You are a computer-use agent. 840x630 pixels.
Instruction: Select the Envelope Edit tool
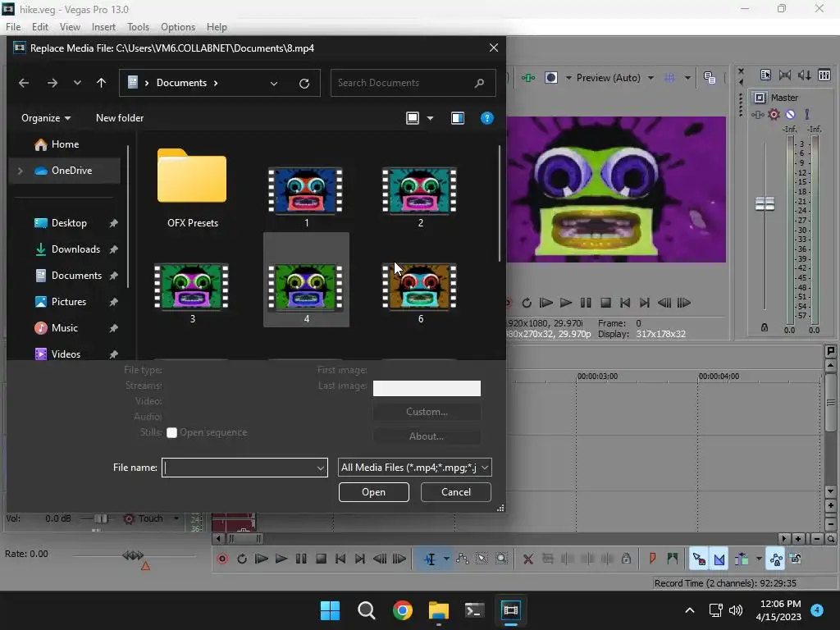[463, 559]
